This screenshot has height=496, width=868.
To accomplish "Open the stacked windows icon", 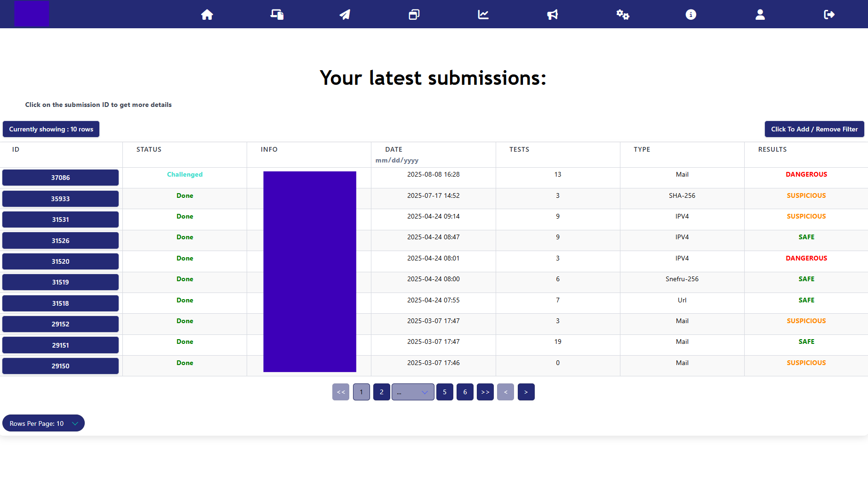I will pos(414,15).
